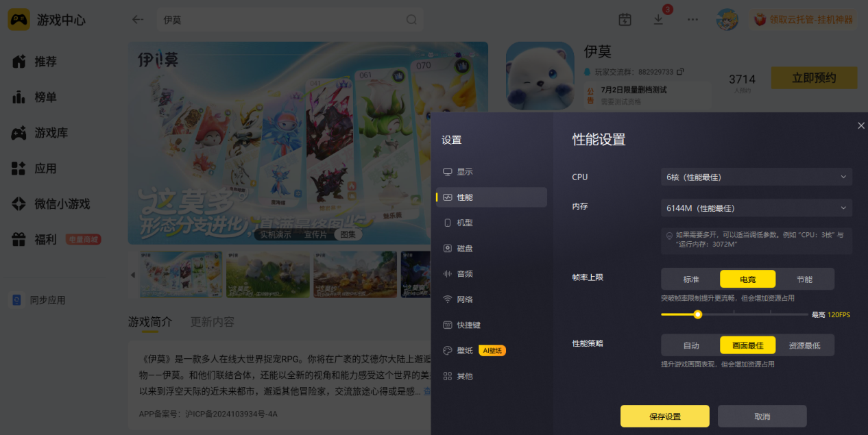This screenshot has height=435, width=868.
Task: Click the user avatar in header
Action: 727,20
